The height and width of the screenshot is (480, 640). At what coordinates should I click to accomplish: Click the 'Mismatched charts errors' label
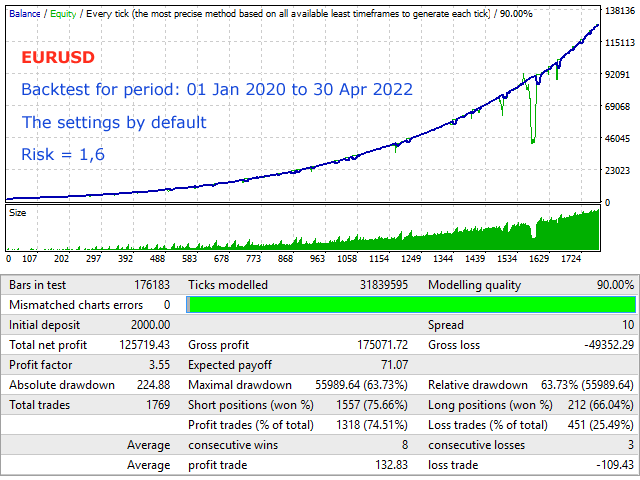pyautogui.click(x=76, y=305)
